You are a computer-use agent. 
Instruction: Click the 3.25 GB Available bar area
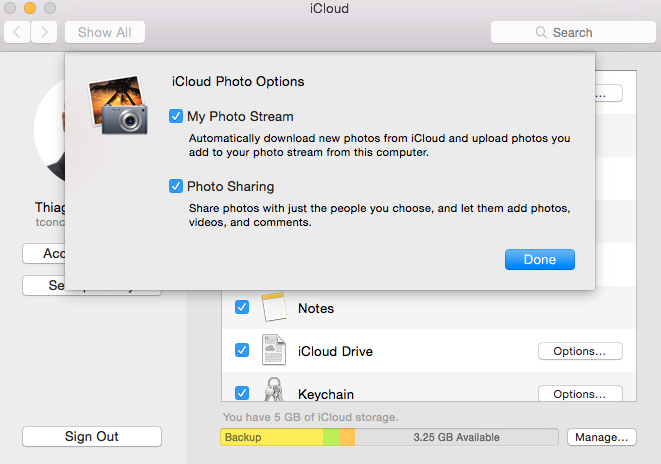pos(457,437)
